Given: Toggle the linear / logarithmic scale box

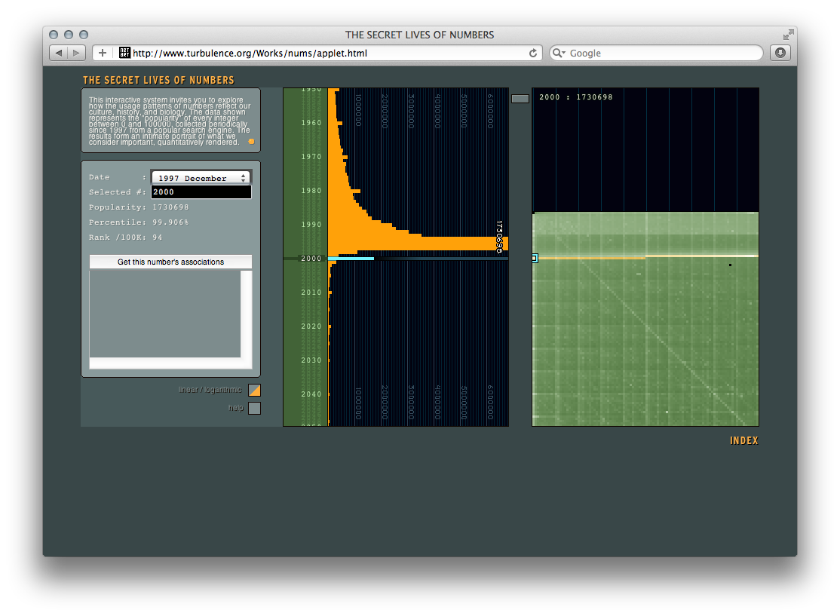Looking at the screenshot, I should pyautogui.click(x=255, y=390).
